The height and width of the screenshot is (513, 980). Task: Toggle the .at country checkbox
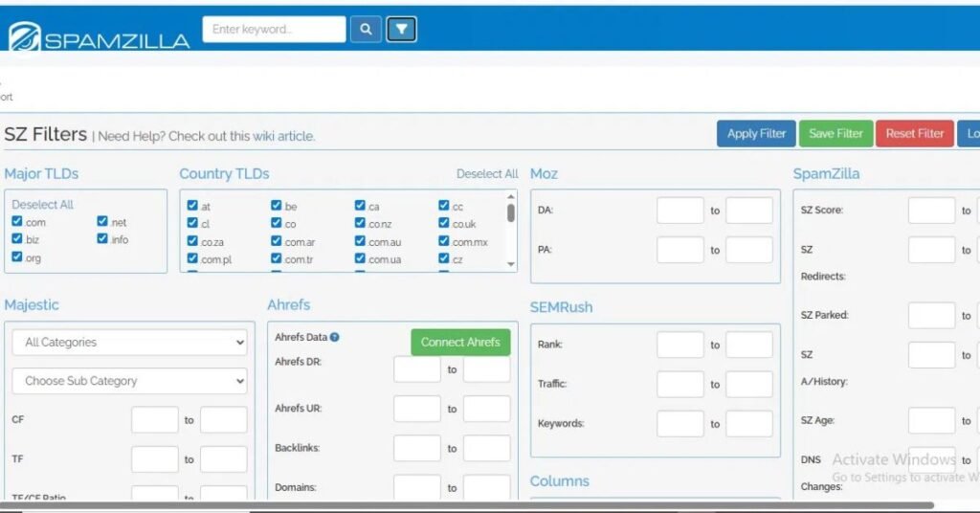point(192,205)
